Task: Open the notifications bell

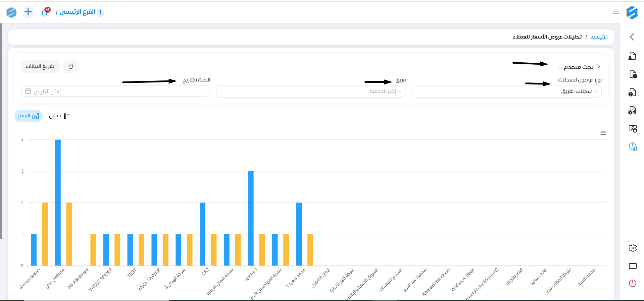Action: point(45,12)
